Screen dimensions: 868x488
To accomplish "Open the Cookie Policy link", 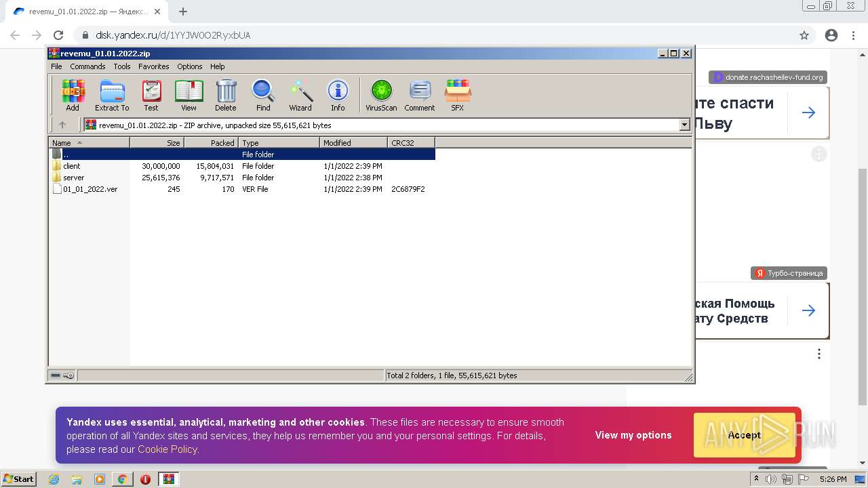I will tap(167, 449).
